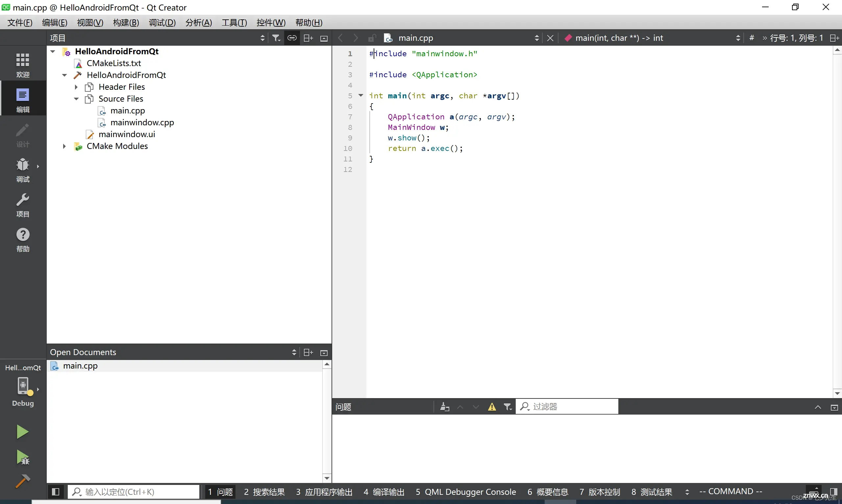Click the line and column indicator
The image size is (842, 504).
point(797,38)
